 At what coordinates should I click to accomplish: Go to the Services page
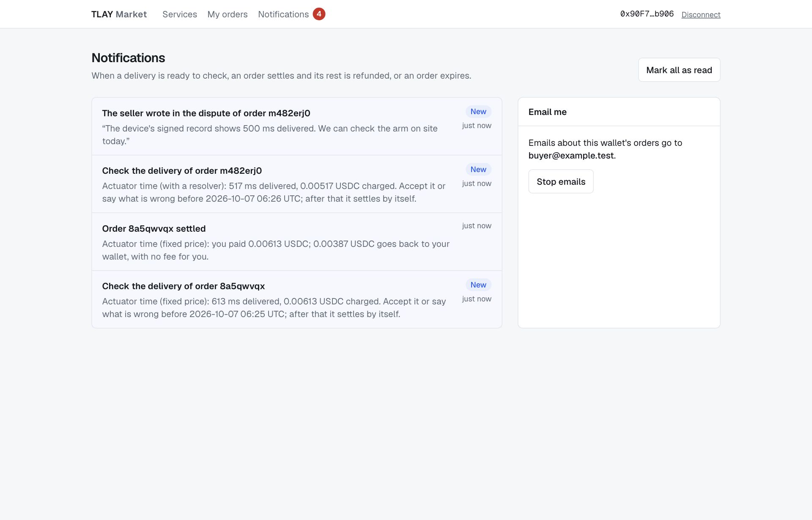180,14
